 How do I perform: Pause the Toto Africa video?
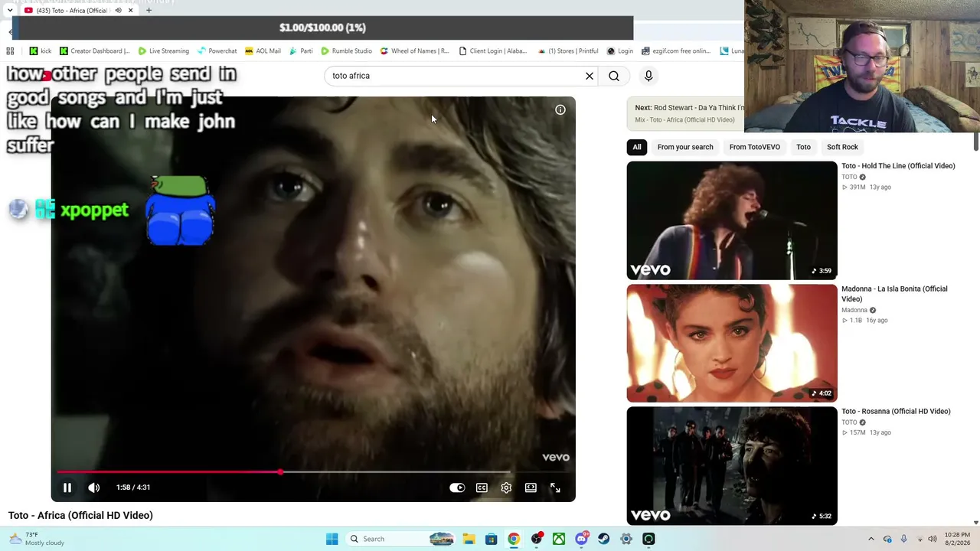point(67,487)
